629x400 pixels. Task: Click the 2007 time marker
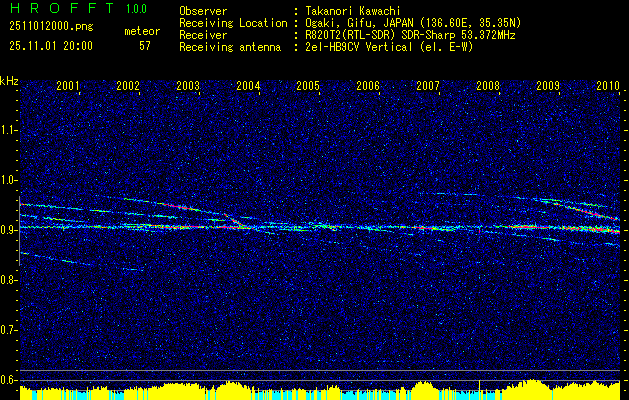pyautogui.click(x=428, y=85)
